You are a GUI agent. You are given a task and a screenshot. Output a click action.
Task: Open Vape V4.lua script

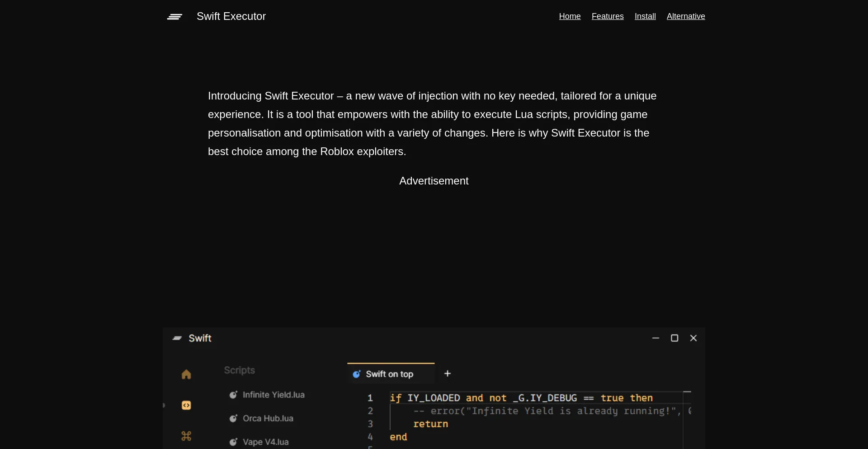265,442
